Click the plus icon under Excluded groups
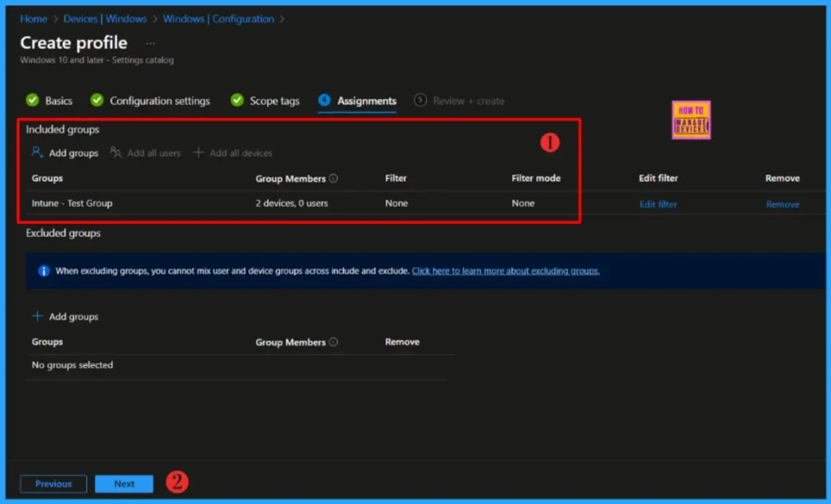This screenshot has width=831, height=504. tap(37, 317)
